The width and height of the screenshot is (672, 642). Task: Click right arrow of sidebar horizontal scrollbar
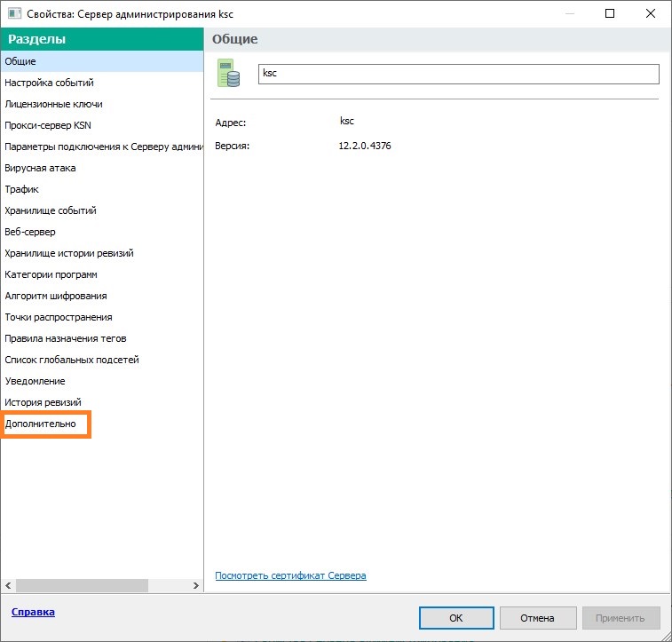coord(197,585)
